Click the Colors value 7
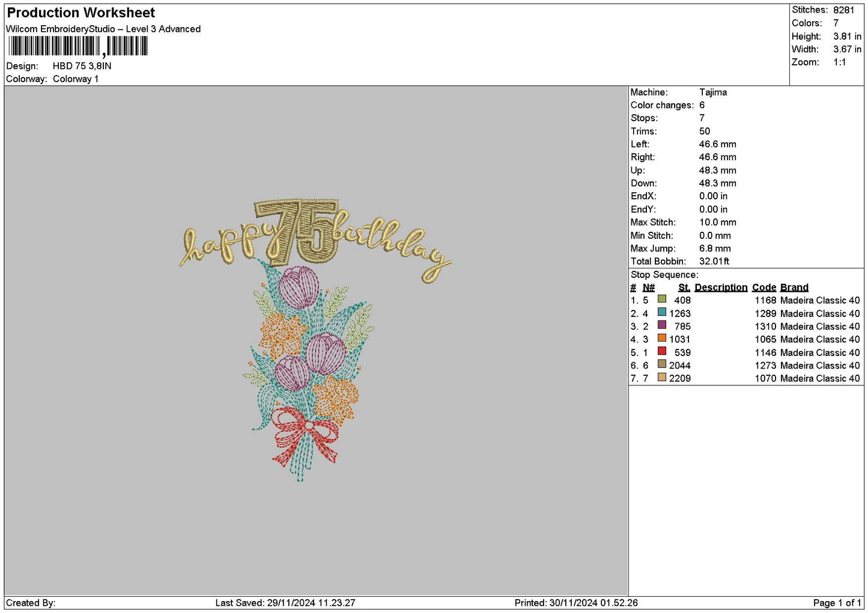Viewport: 868px width, 613px height. point(836,23)
